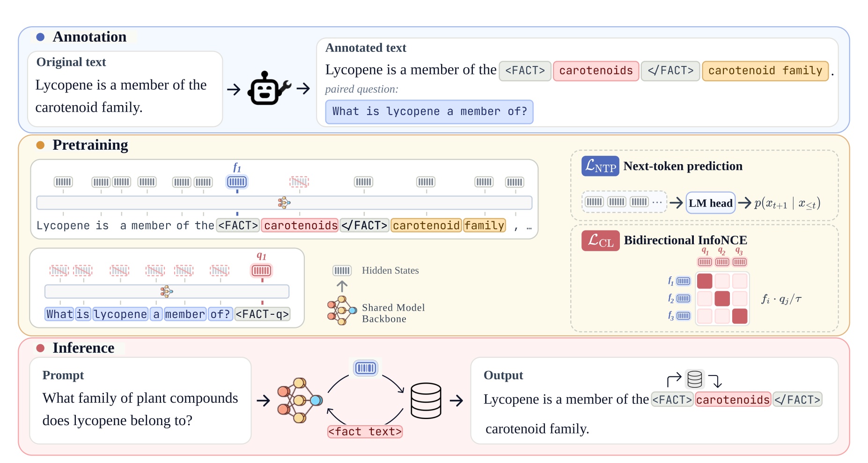
Task: Click <FACT> tag in the Annotated text
Action: 525,71
